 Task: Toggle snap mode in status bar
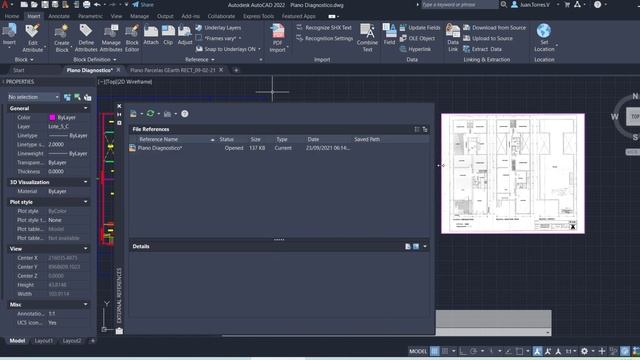445,351
